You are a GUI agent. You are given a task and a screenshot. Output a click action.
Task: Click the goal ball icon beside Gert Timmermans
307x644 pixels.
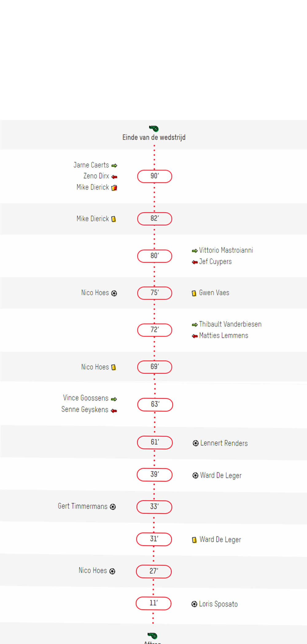(113, 507)
